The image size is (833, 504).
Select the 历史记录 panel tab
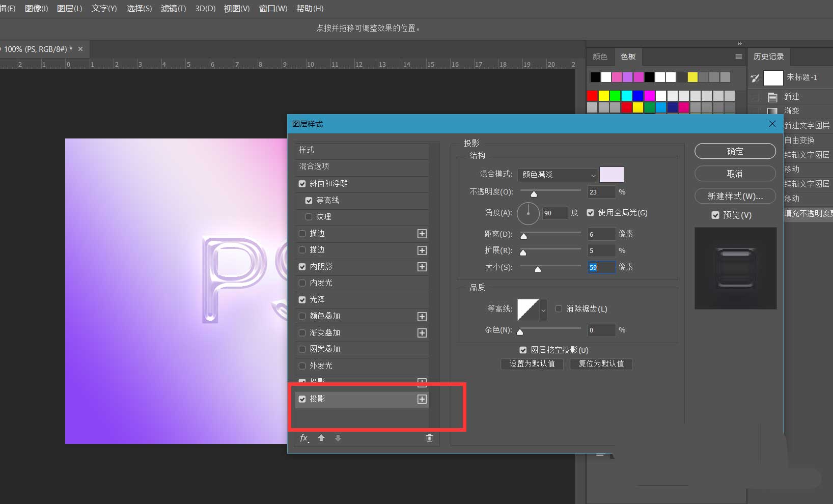768,57
